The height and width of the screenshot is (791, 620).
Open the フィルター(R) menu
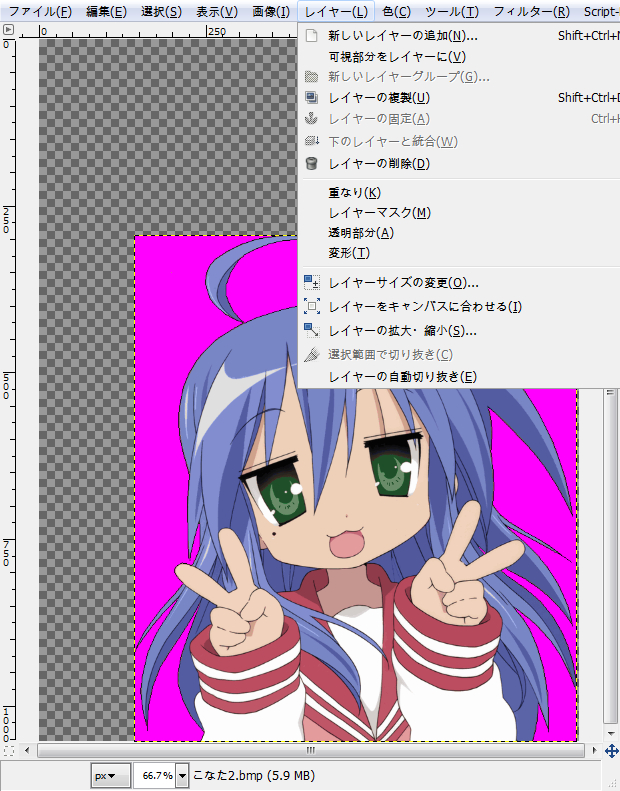531,11
